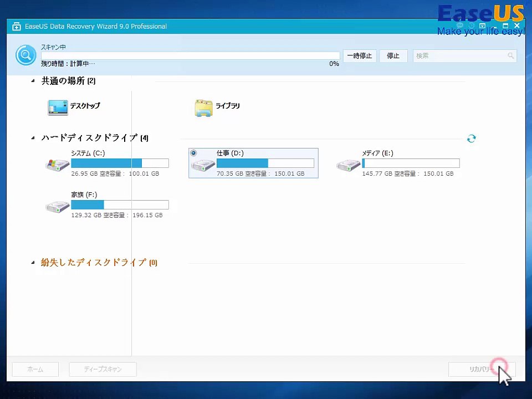Screen dimensions: 532x399
Task: Click the ハードディスクドライブ (4) heading
Action: 95,138
